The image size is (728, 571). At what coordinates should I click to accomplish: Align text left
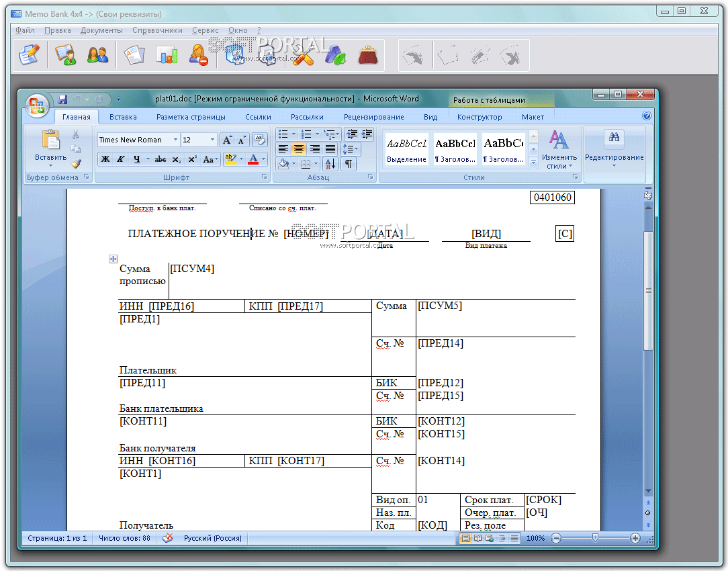283,149
